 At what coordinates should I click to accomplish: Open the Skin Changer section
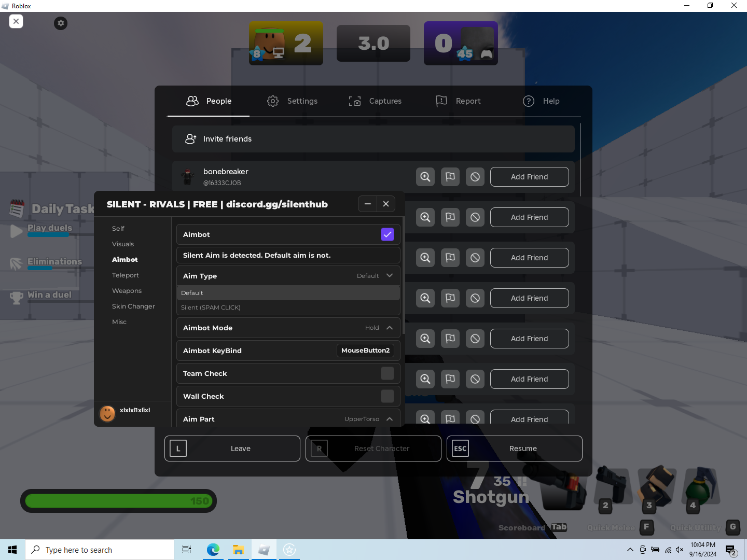(133, 306)
